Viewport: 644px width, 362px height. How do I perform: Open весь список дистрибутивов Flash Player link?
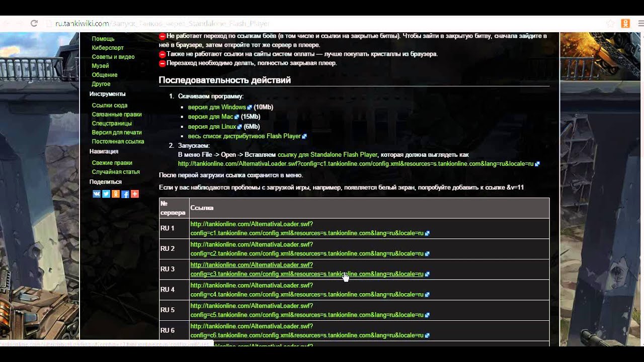[245, 136]
